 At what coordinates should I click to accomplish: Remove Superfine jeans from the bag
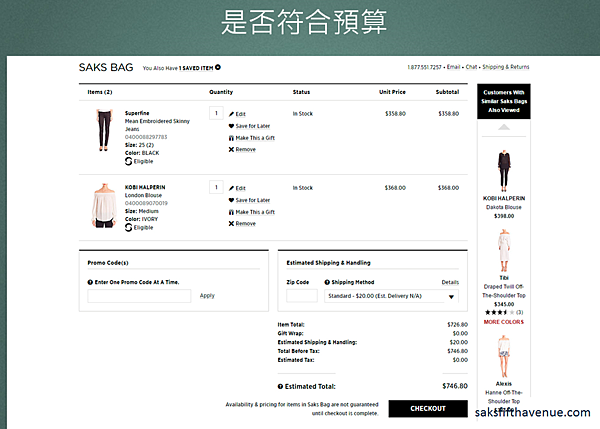coord(246,150)
